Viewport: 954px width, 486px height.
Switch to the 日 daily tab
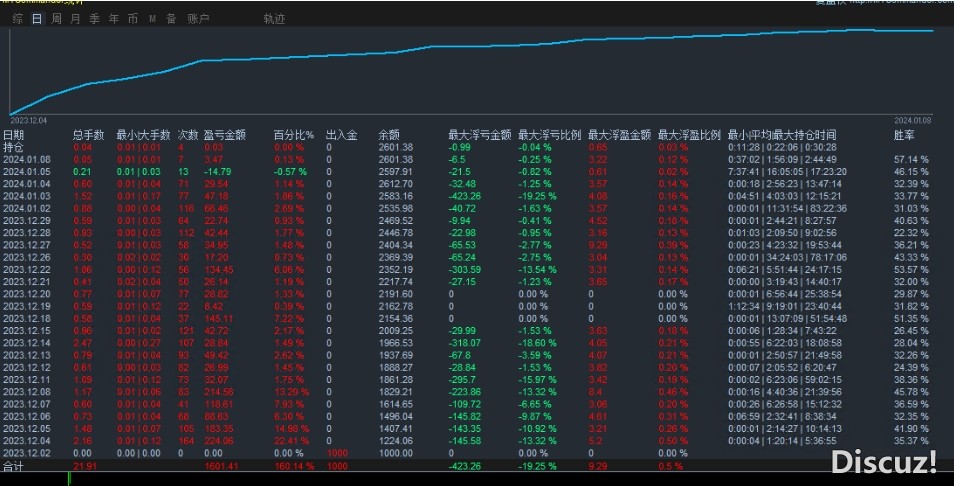[x=37, y=19]
